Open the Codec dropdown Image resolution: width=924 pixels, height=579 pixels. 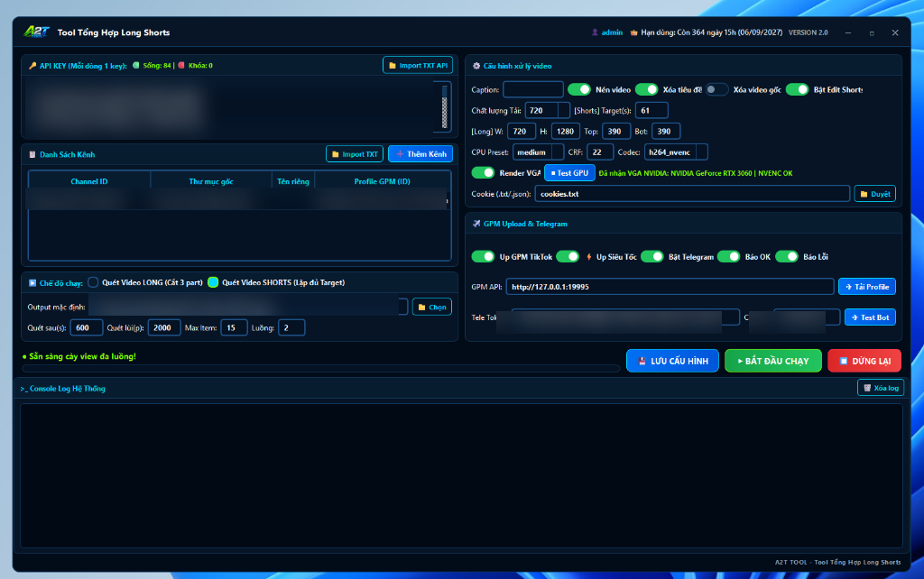[x=701, y=152]
